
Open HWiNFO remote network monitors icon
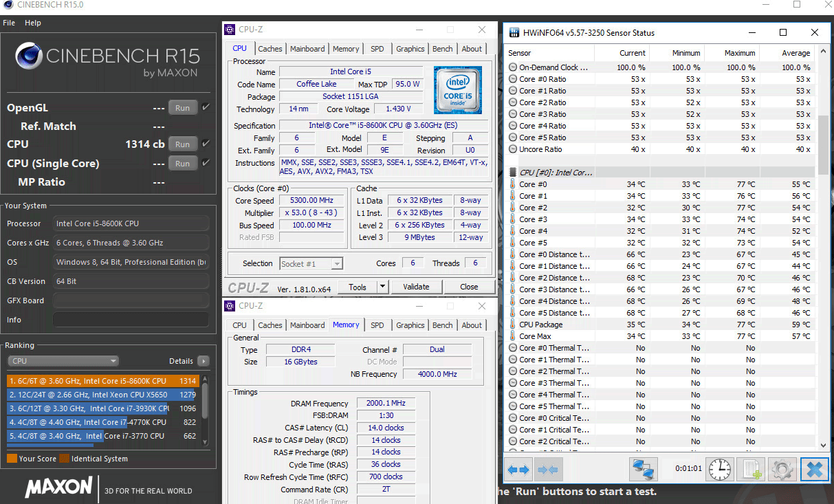[x=644, y=470]
